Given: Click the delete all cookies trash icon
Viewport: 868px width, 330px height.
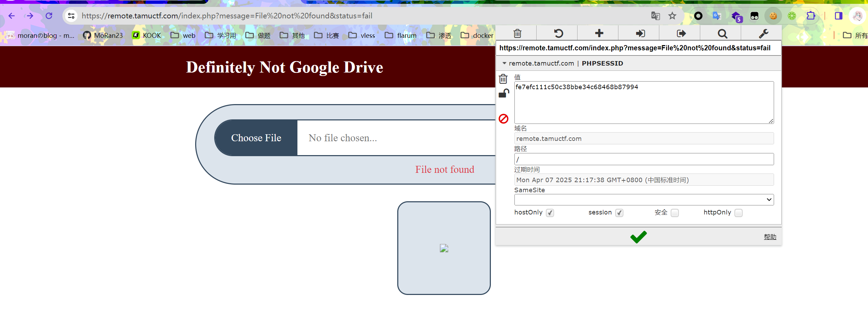Looking at the screenshot, I should point(517,33).
